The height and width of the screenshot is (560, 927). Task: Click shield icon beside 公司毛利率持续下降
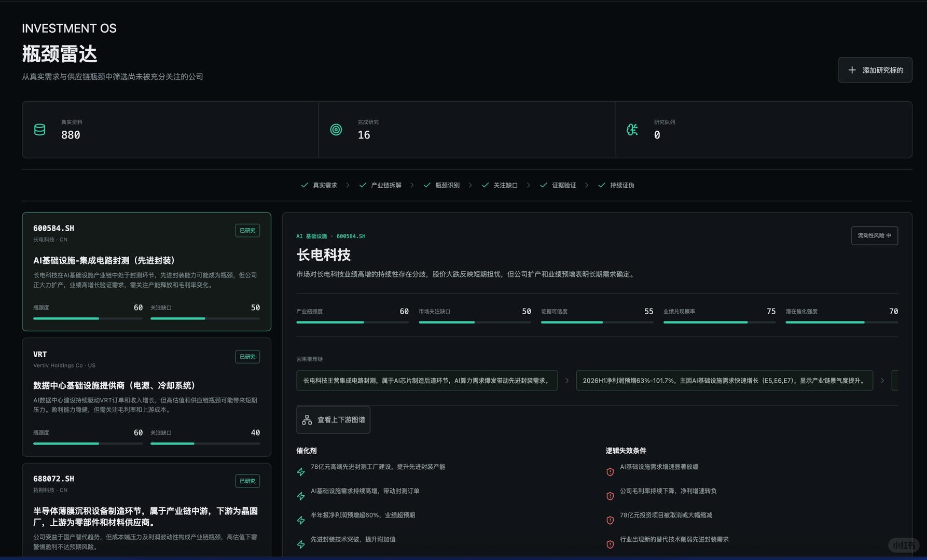[x=610, y=496]
